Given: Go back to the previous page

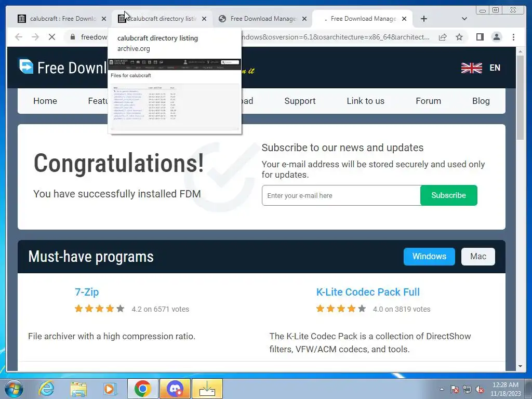Looking at the screenshot, I should (x=19, y=37).
